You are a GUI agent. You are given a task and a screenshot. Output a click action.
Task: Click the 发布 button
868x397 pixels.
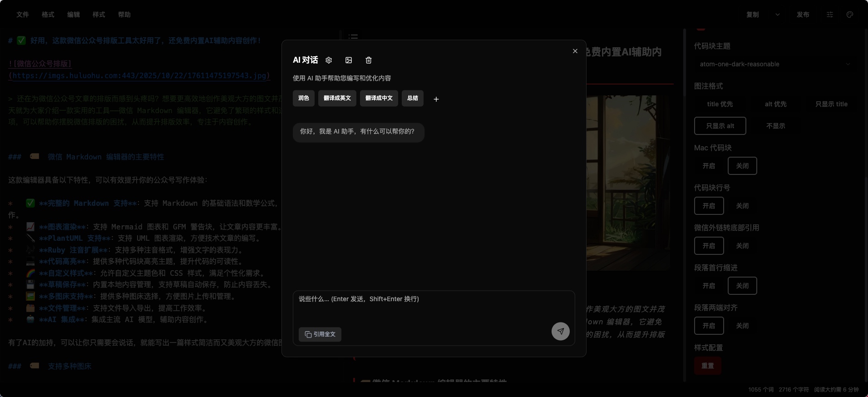click(803, 15)
